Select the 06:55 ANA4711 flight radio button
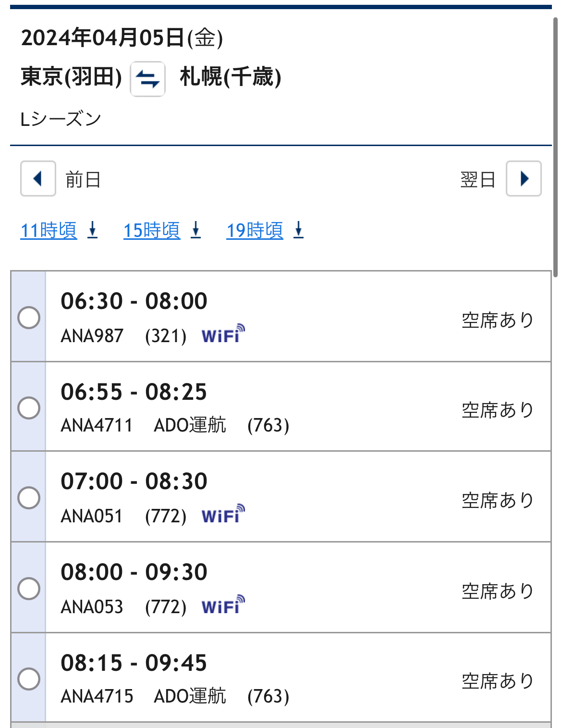562x728 pixels. coord(29,407)
